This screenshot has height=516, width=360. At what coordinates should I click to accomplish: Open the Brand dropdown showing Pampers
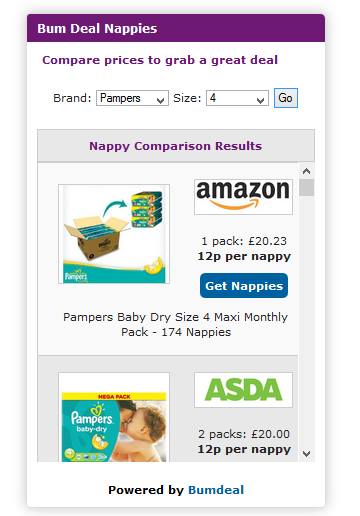tap(132, 98)
